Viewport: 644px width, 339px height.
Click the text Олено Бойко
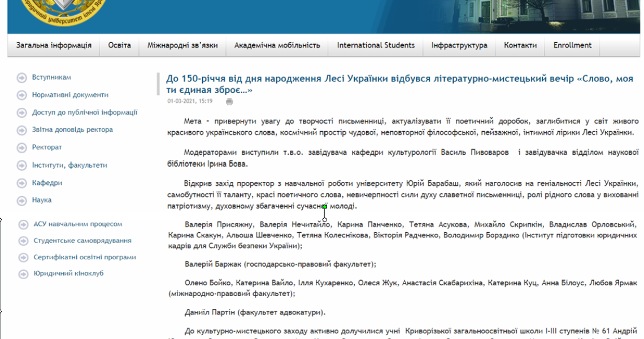click(207, 283)
